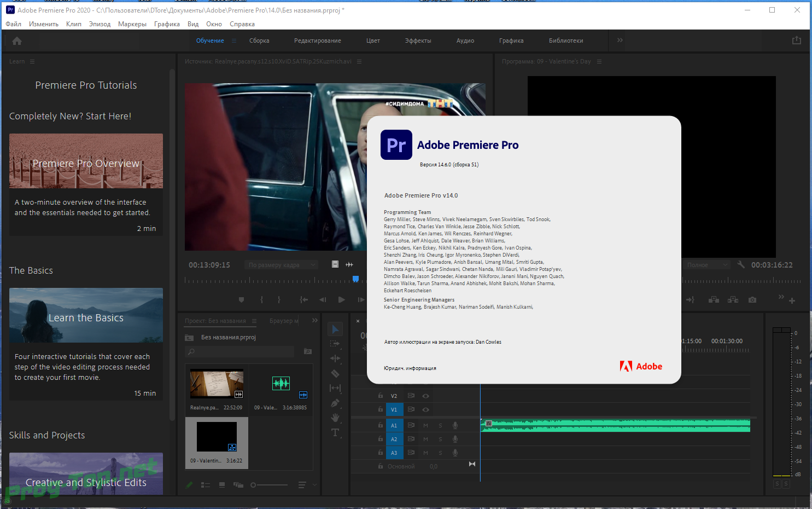Solo track A1
Viewport: 812px width, 509px height.
440,425
